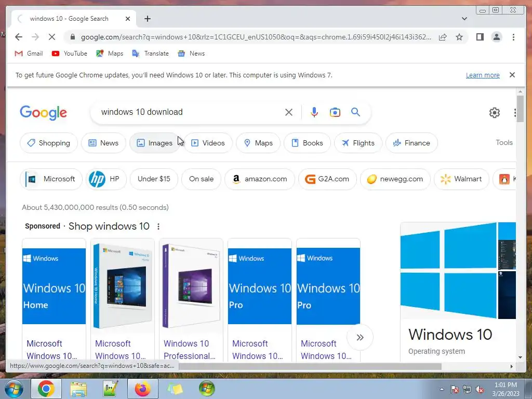Click the Windows 10 knowledge panel title
This screenshot has width=532, height=399.
tap(450, 335)
